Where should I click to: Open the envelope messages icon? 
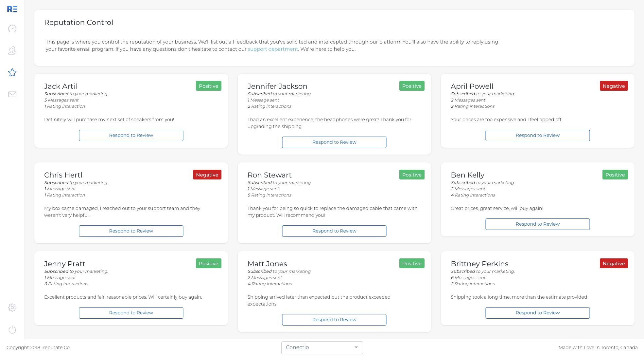(12, 94)
